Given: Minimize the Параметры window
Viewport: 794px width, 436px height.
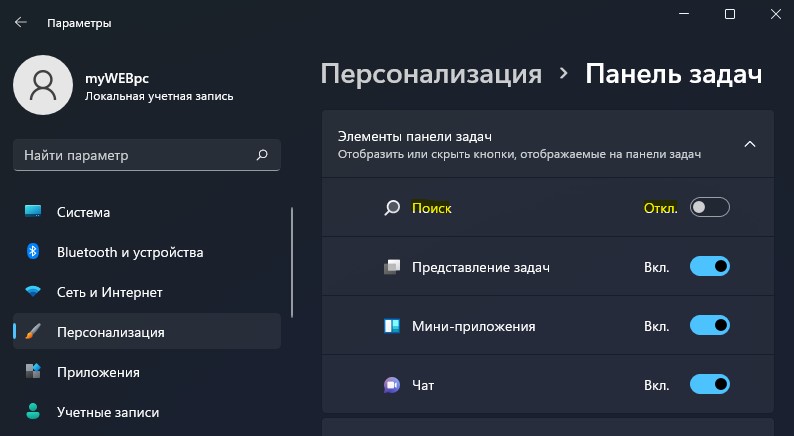Looking at the screenshot, I should pyautogui.click(x=684, y=14).
